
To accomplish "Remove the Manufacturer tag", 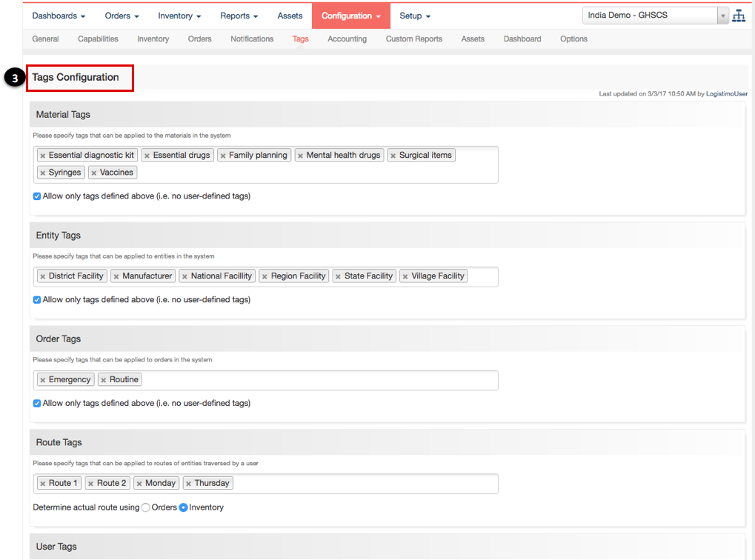I will [116, 276].
